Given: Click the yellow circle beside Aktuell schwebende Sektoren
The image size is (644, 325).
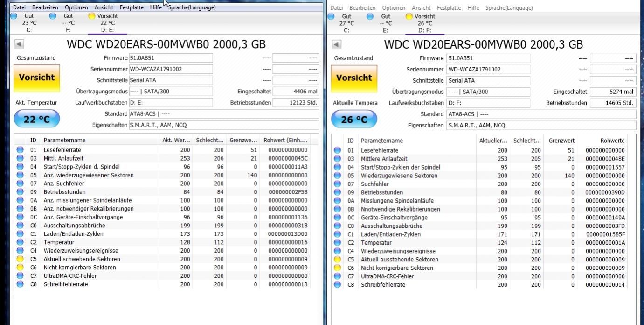Looking at the screenshot, I should click(x=20, y=259).
